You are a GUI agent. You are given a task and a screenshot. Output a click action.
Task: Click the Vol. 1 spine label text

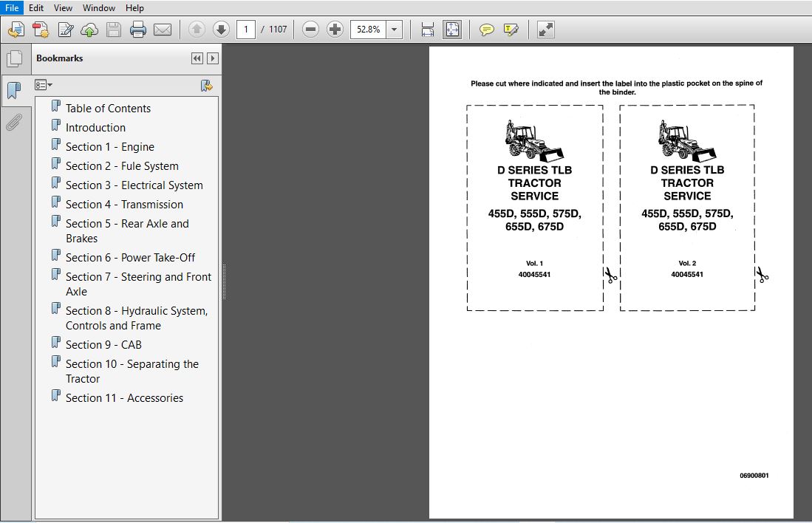pos(534,264)
